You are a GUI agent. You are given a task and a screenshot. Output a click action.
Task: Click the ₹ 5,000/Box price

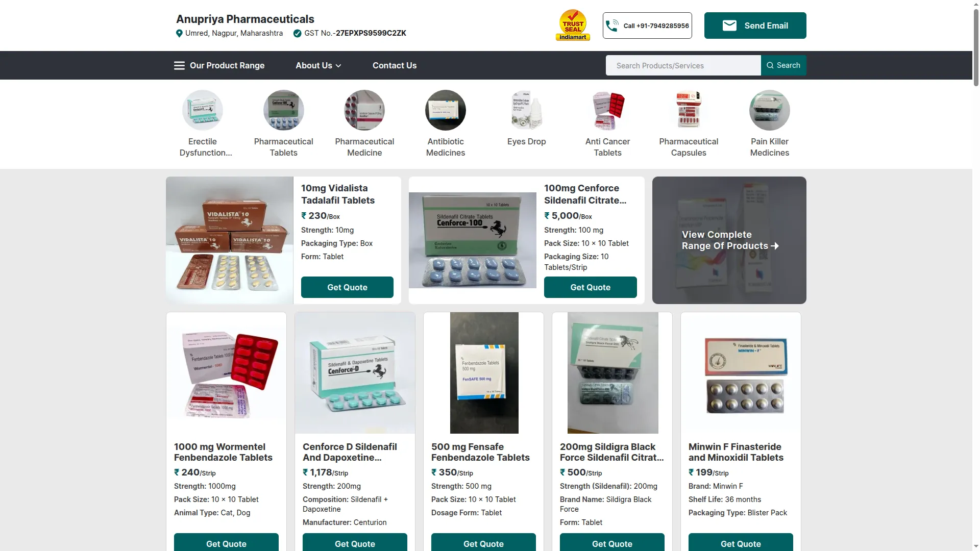pos(568,216)
